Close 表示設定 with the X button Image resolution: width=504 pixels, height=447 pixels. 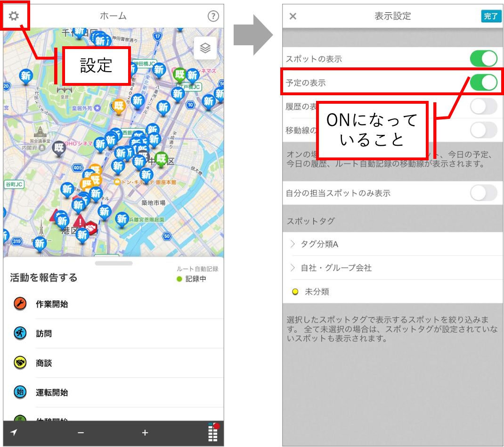point(293,16)
